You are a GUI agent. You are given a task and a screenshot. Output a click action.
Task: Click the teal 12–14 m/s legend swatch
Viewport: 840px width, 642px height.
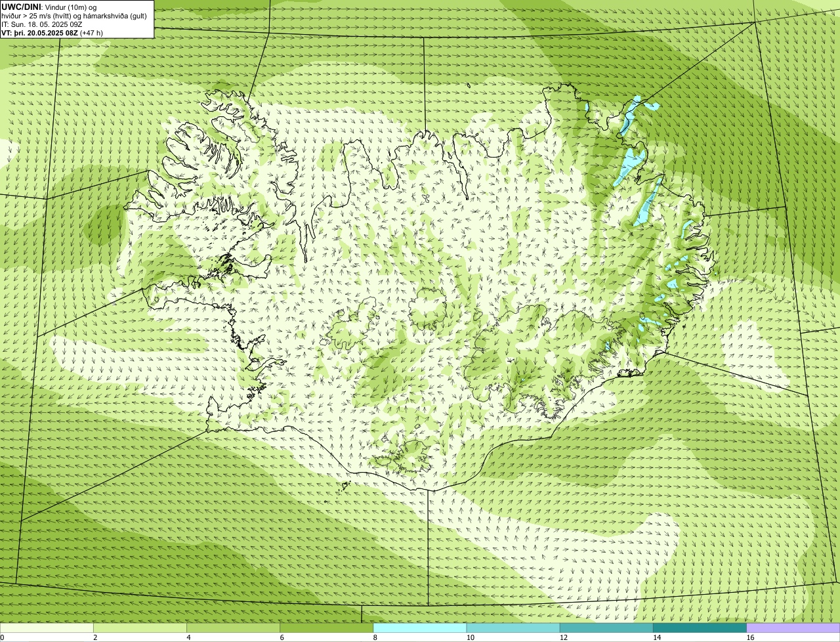click(606, 628)
